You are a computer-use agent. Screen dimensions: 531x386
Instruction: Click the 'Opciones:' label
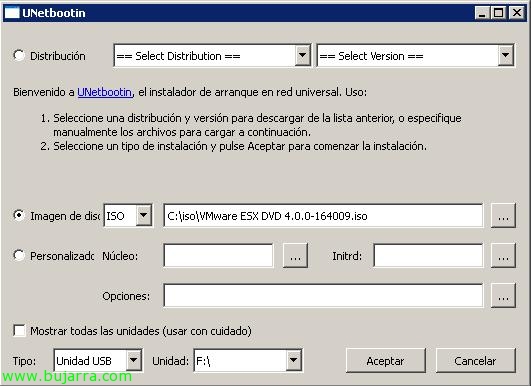(x=126, y=296)
